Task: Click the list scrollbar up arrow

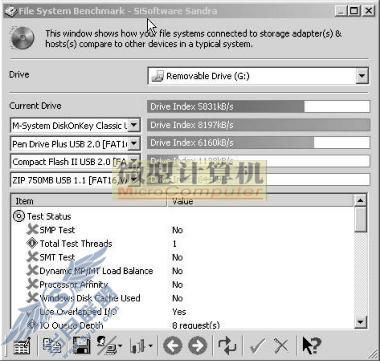Action: point(361,200)
